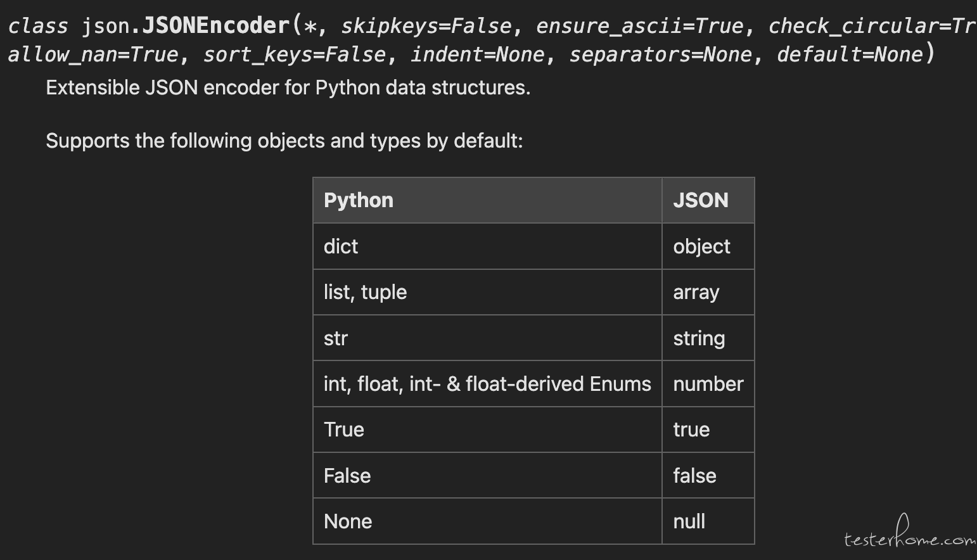The width and height of the screenshot is (977, 560).
Task: Select the number table cell
Action: tap(708, 384)
